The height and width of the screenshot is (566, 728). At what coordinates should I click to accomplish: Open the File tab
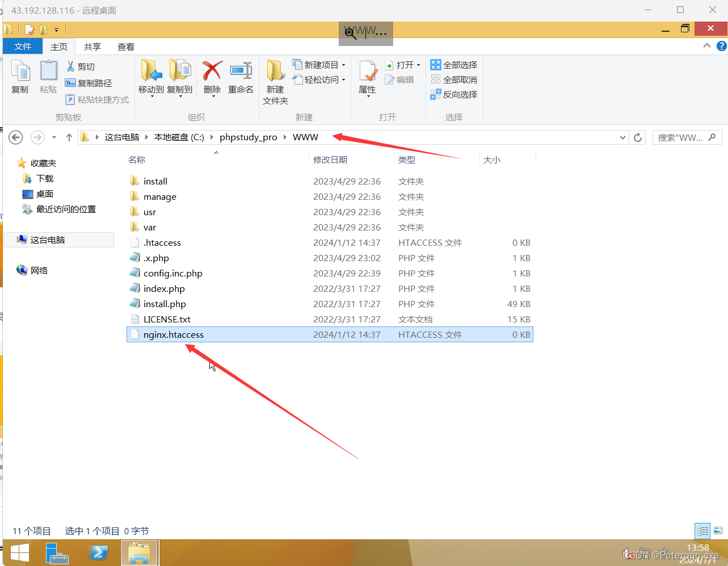point(23,47)
